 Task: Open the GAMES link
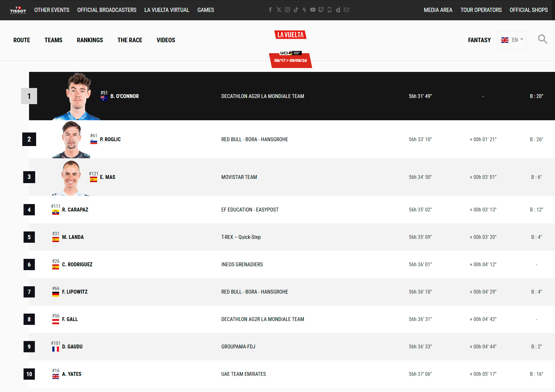[206, 10]
